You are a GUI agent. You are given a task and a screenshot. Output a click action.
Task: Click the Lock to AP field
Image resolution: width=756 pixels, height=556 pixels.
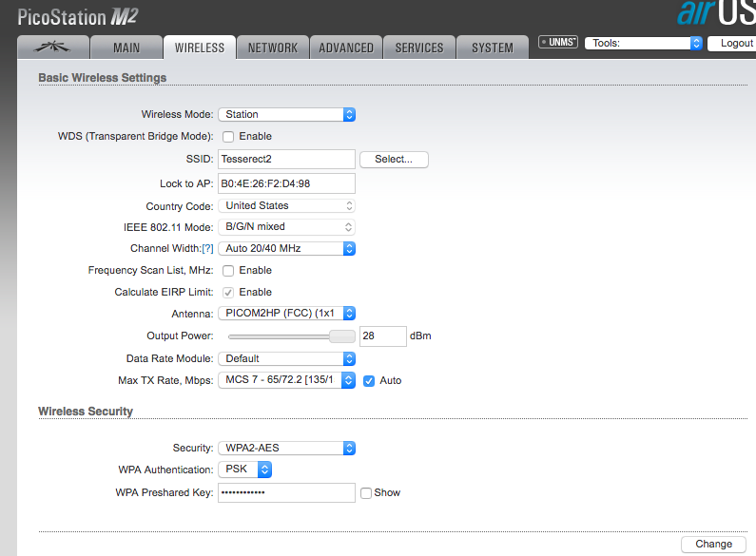point(286,183)
